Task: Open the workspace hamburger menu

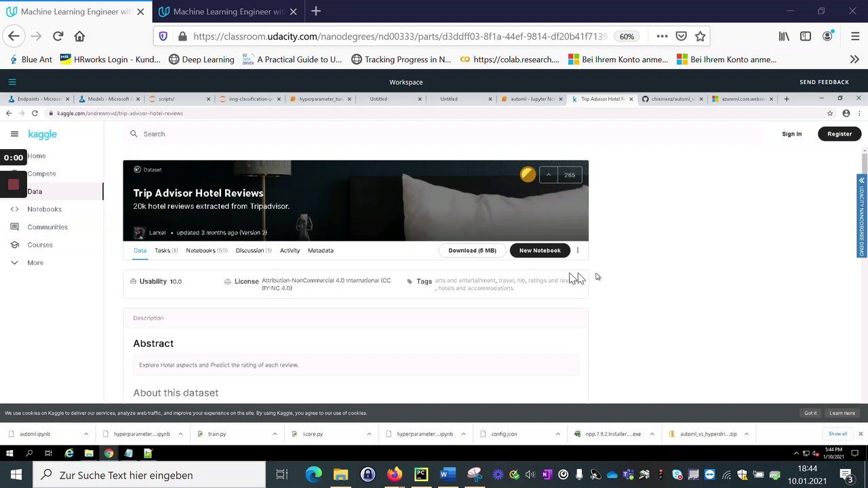Action: pos(12,82)
